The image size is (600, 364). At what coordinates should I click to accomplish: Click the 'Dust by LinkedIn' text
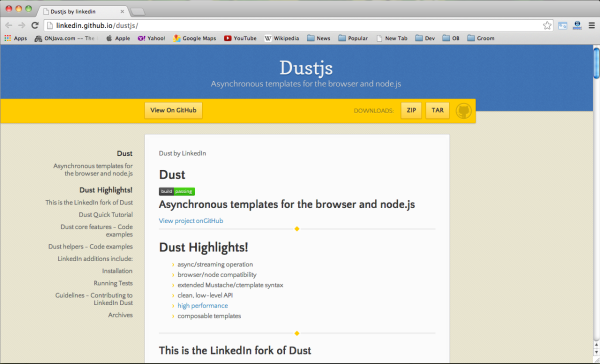(183, 153)
